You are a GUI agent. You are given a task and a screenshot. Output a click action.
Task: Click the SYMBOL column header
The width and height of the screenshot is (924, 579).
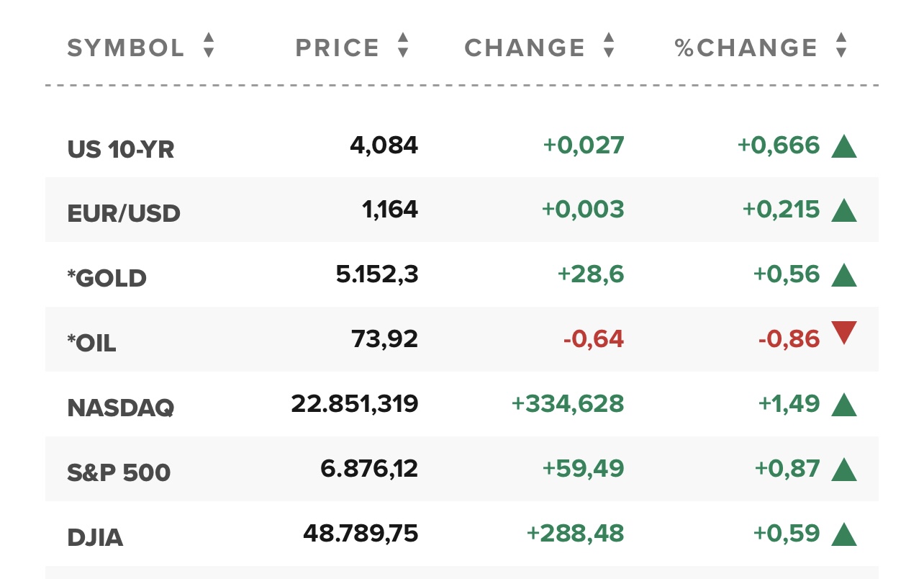(126, 48)
